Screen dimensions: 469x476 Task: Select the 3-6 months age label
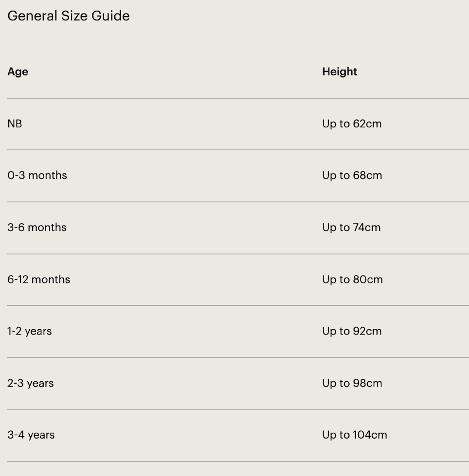pyautogui.click(x=37, y=228)
